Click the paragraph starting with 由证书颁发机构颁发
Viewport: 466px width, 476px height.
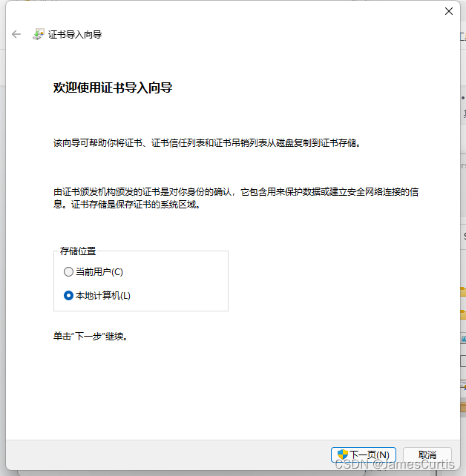236,198
